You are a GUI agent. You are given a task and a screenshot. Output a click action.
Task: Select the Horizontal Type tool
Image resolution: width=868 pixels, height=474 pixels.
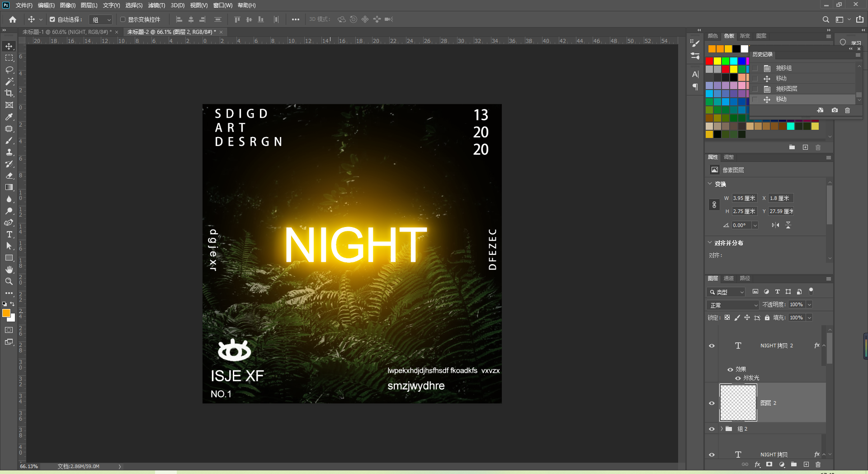point(9,234)
